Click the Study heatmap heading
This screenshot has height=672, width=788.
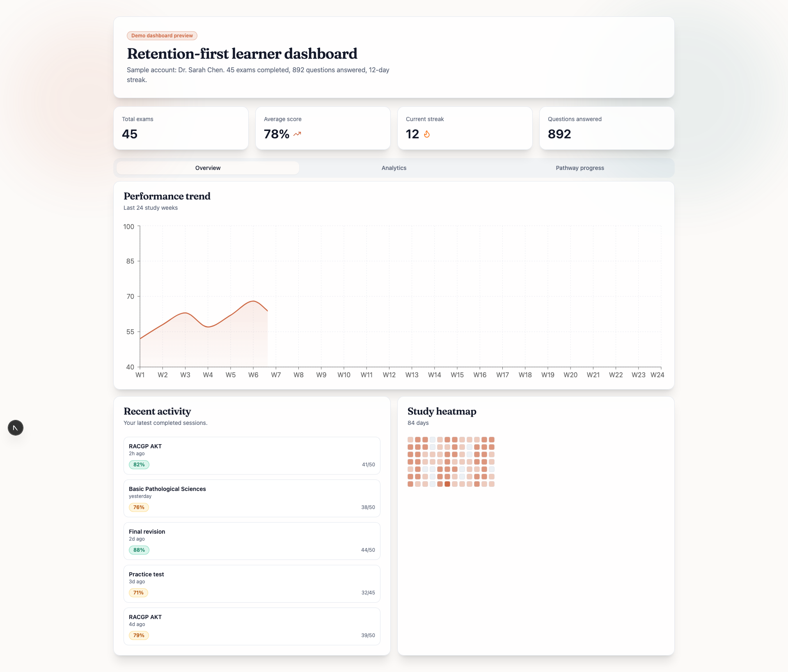(442, 411)
